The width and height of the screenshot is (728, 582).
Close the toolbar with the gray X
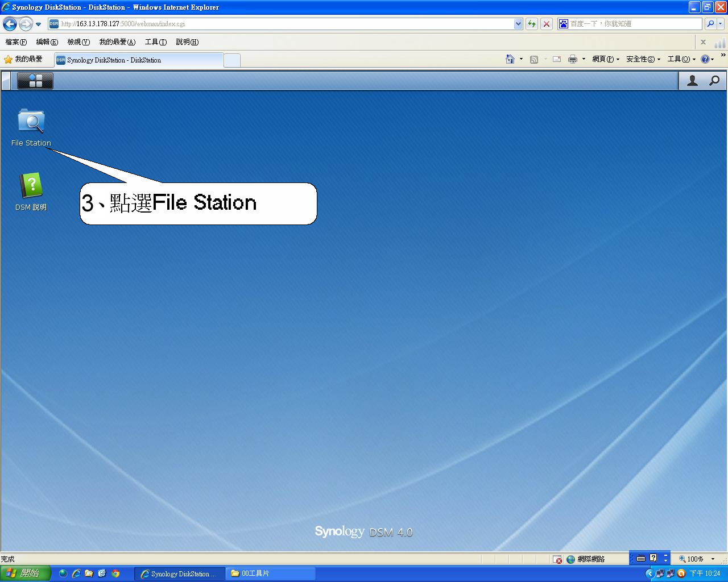click(x=703, y=42)
